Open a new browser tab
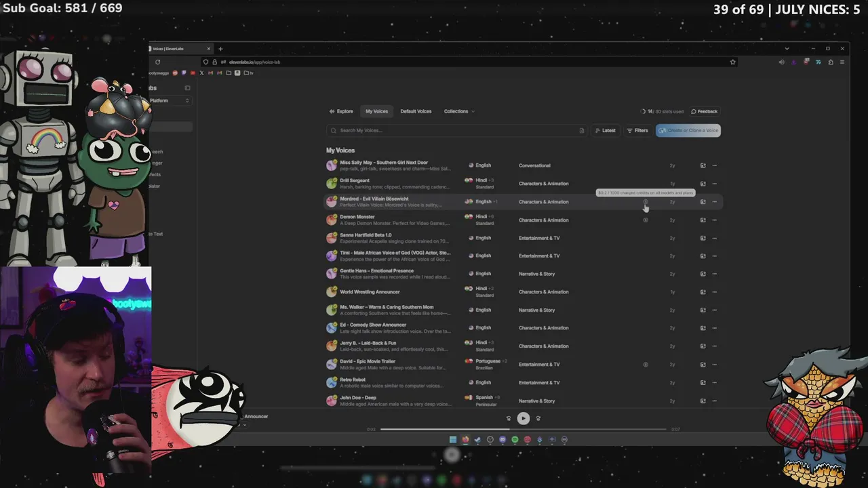The width and height of the screenshot is (868, 488). (220, 49)
